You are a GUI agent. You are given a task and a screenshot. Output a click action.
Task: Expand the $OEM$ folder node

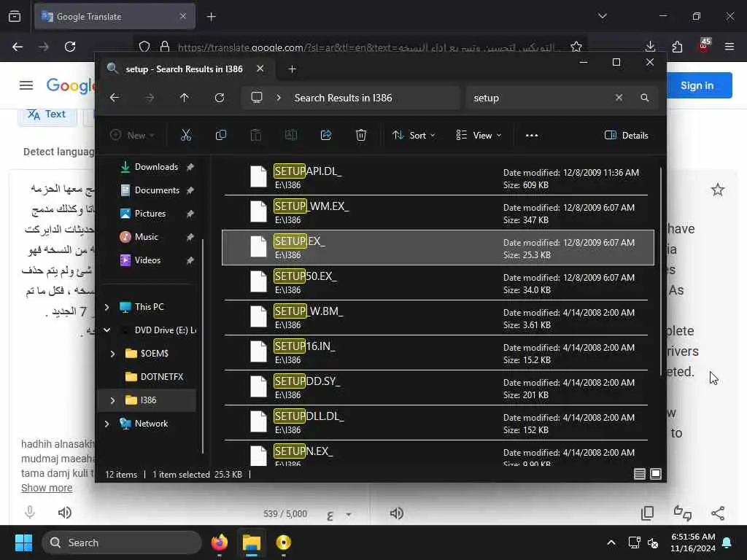pyautogui.click(x=113, y=354)
